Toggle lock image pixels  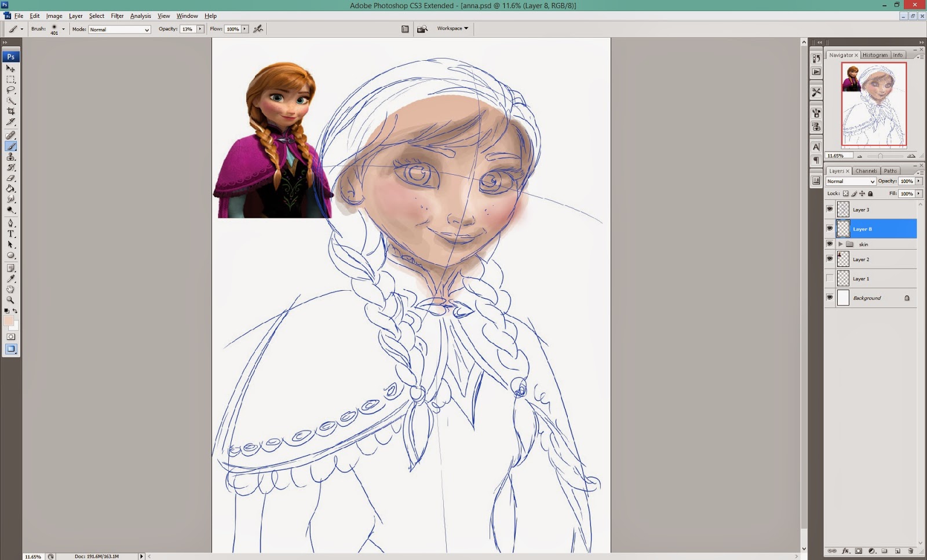coord(854,193)
